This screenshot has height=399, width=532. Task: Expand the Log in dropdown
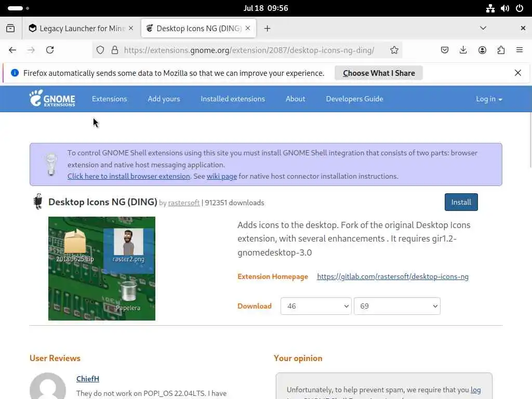click(489, 99)
